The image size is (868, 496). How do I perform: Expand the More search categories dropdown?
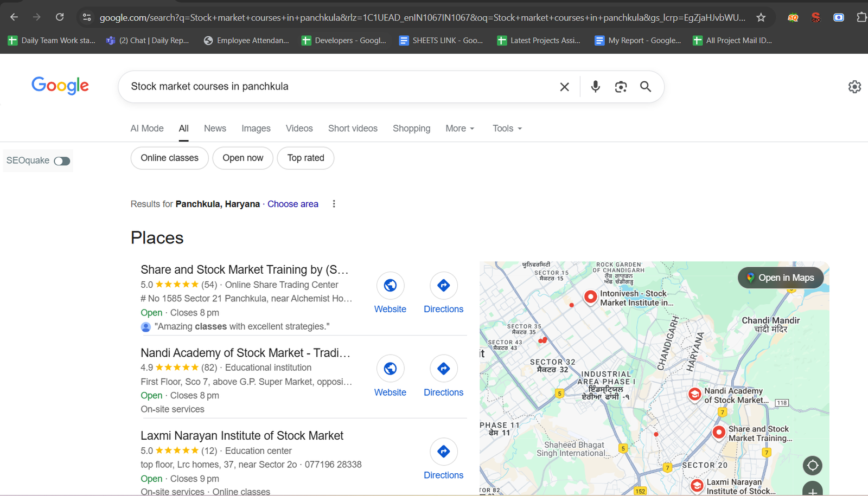pyautogui.click(x=459, y=128)
